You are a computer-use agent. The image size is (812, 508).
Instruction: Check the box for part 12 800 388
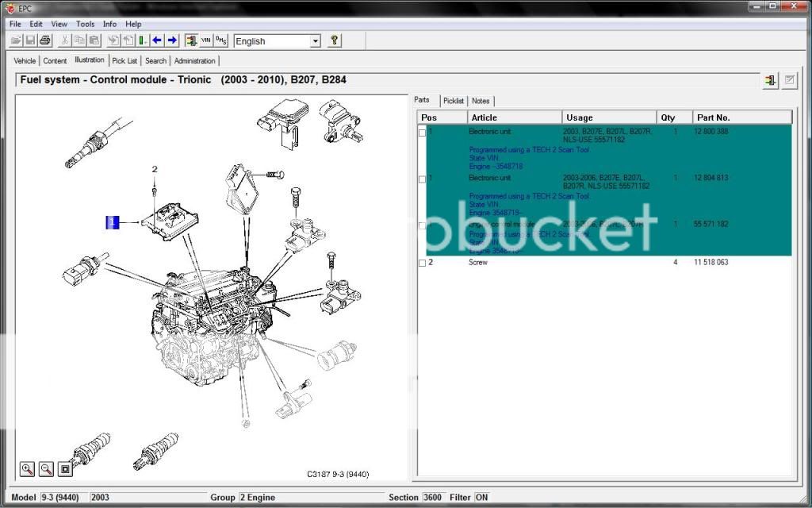tap(423, 133)
